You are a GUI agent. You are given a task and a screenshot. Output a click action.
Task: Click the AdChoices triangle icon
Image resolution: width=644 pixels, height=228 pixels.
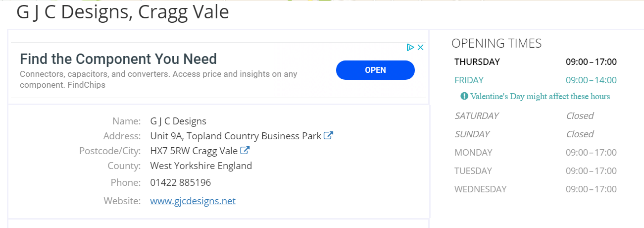tap(410, 48)
